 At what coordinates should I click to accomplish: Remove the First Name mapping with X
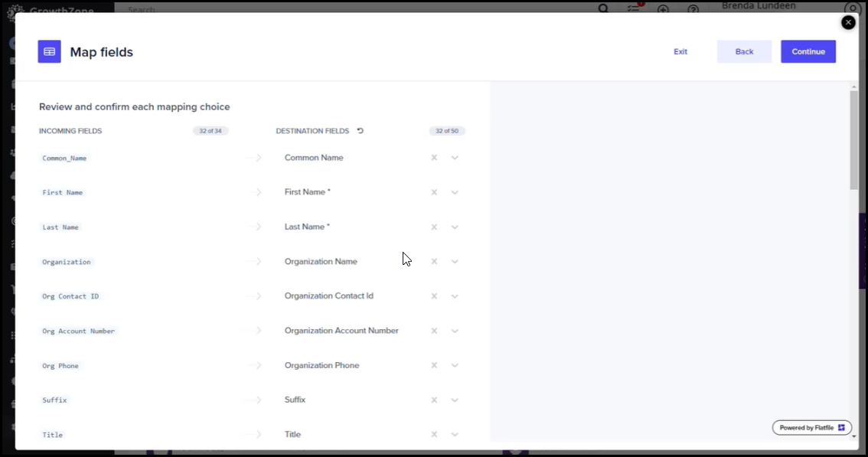coord(434,192)
